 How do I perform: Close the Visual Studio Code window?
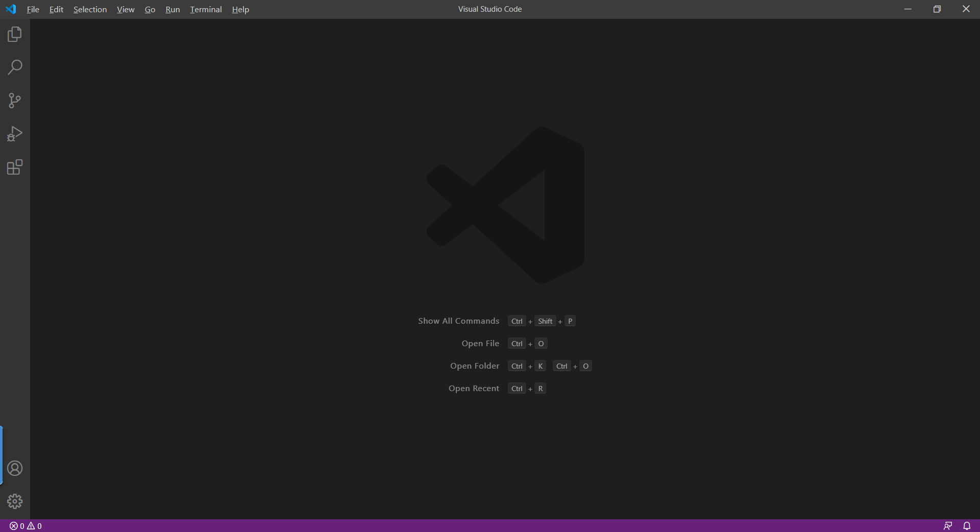coord(966,9)
